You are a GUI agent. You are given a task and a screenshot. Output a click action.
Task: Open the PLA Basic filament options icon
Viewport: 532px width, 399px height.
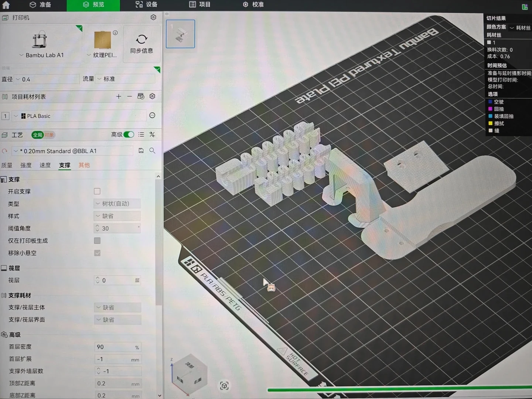point(152,116)
